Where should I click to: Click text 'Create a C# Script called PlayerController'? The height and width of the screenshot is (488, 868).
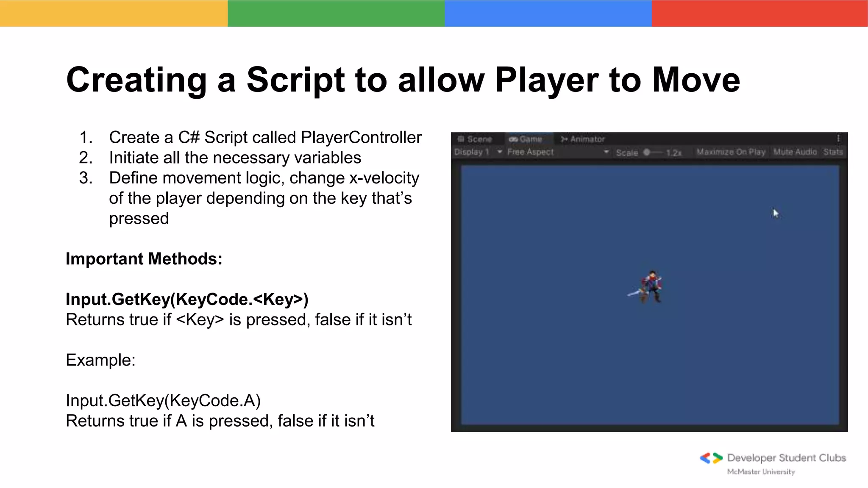click(x=265, y=137)
